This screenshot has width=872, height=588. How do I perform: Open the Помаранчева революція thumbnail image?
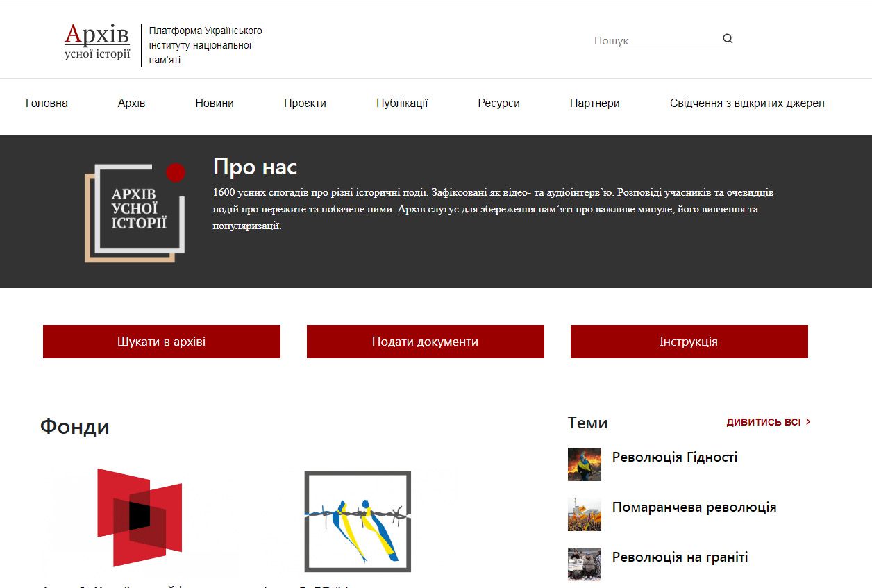tap(585, 514)
